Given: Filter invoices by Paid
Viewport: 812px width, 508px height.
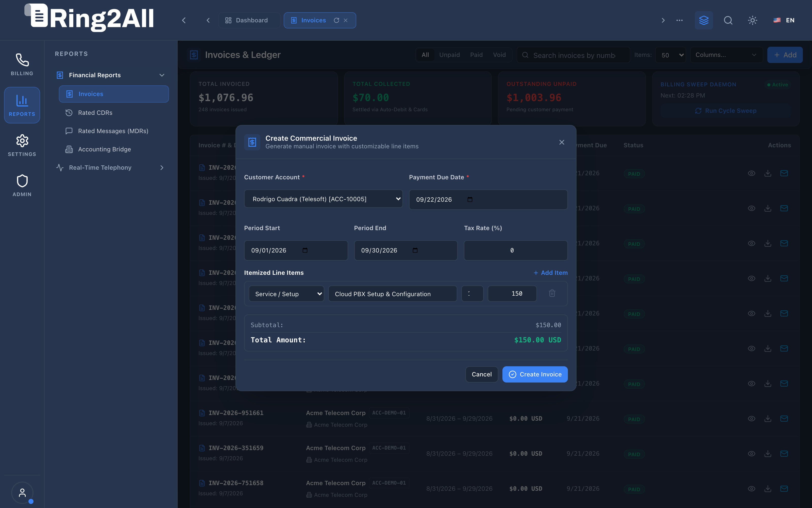Looking at the screenshot, I should [476, 55].
